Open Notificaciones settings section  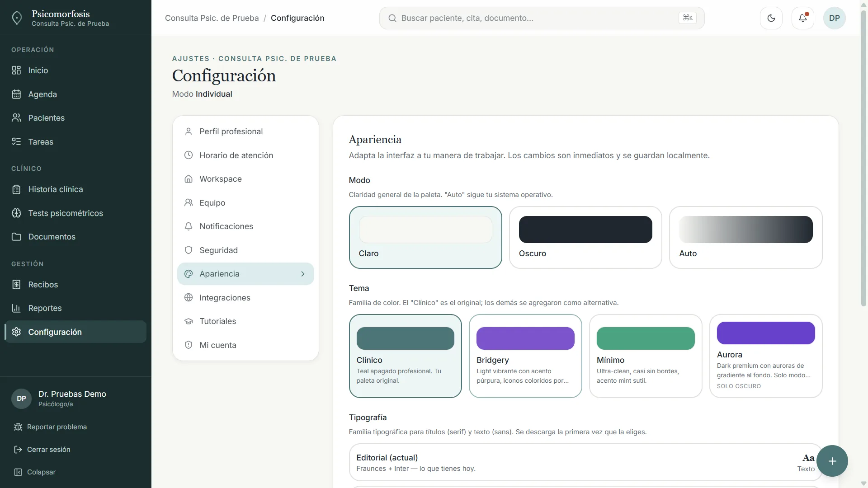coord(245,226)
